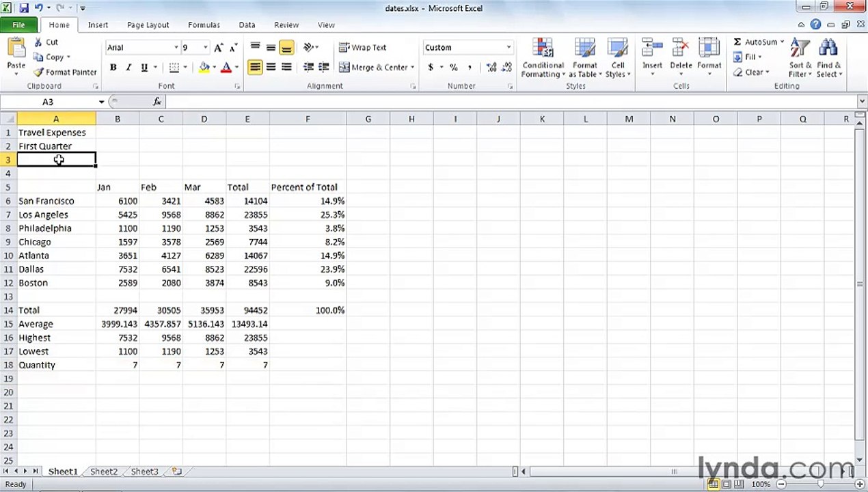868x492 pixels.
Task: Open the Font dialog launcher
Action: [x=237, y=87]
